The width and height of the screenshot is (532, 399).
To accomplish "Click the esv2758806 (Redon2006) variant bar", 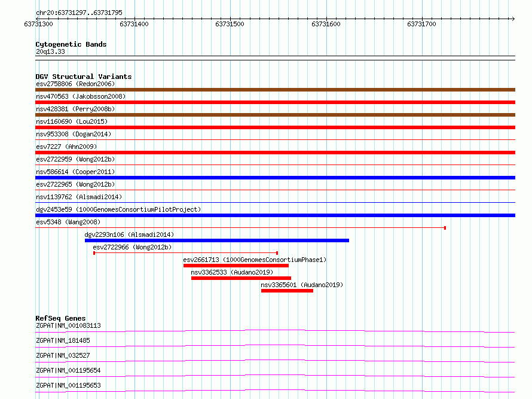I will [x=275, y=90].
